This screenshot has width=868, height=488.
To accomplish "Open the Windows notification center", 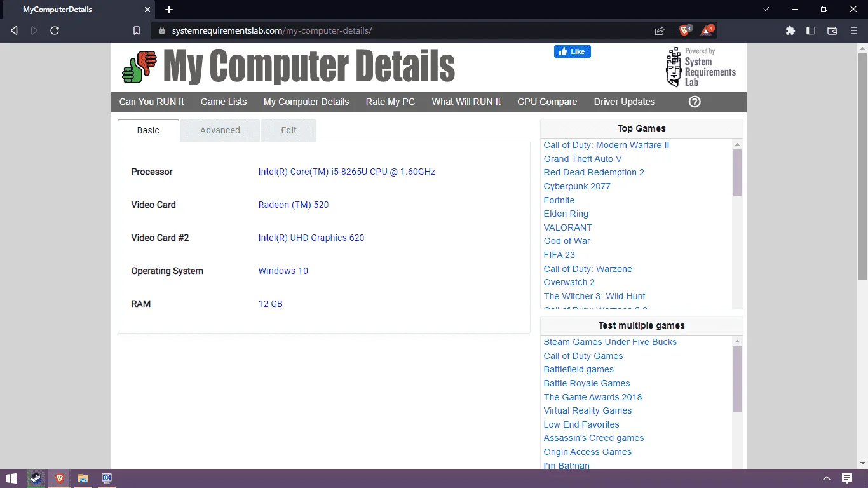I will 847,478.
